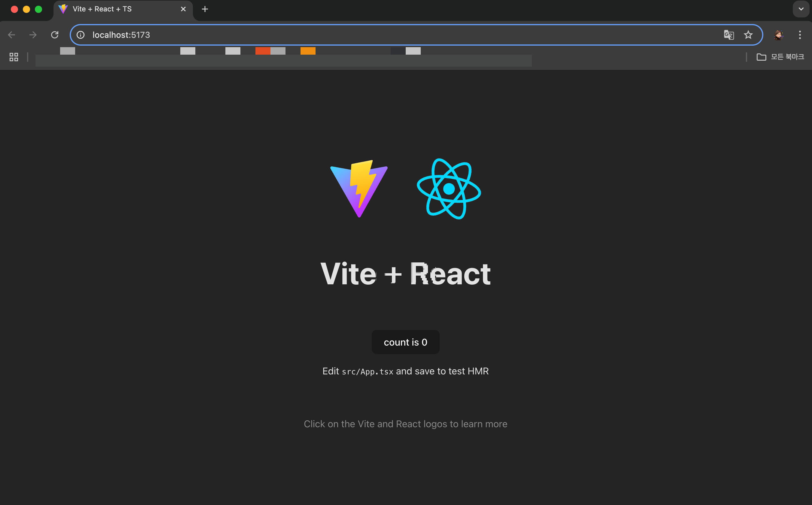Reload the page with refresh icon
This screenshot has height=505, width=812.
(54, 35)
